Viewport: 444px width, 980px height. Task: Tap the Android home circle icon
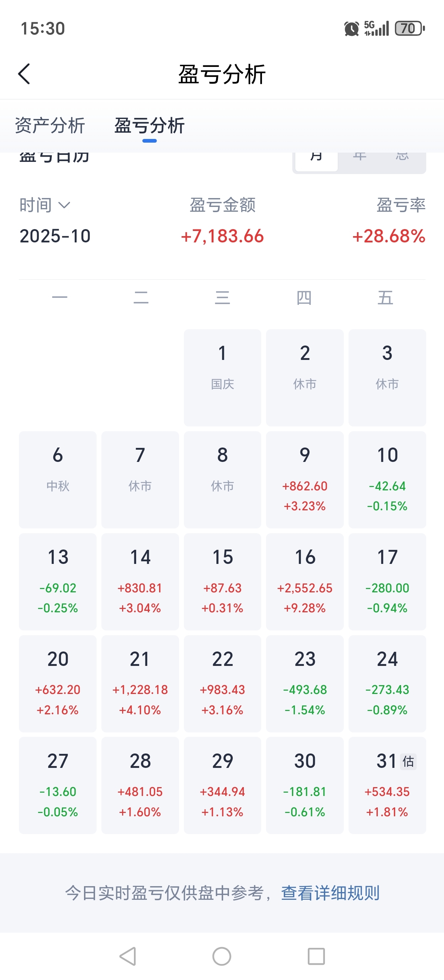pyautogui.click(x=222, y=956)
